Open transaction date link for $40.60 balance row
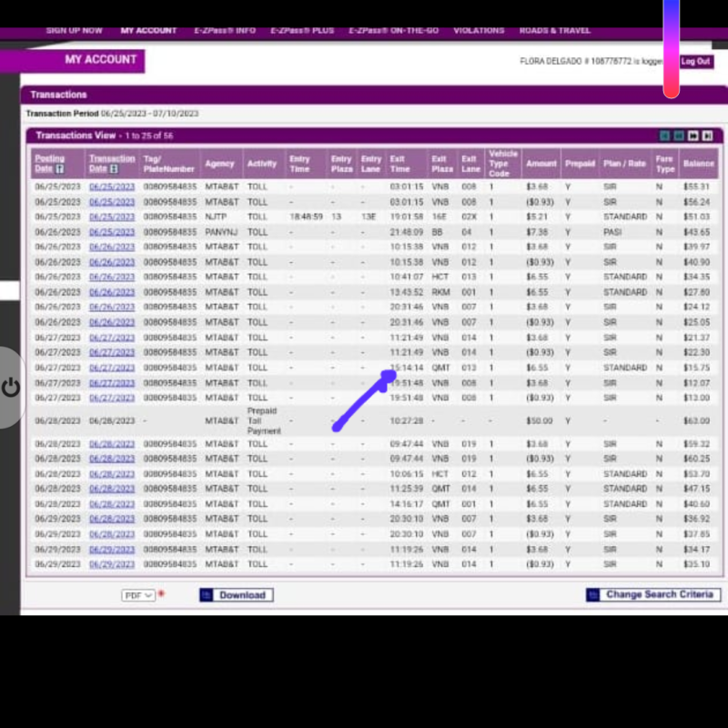This screenshot has width=728, height=728. coord(112,504)
